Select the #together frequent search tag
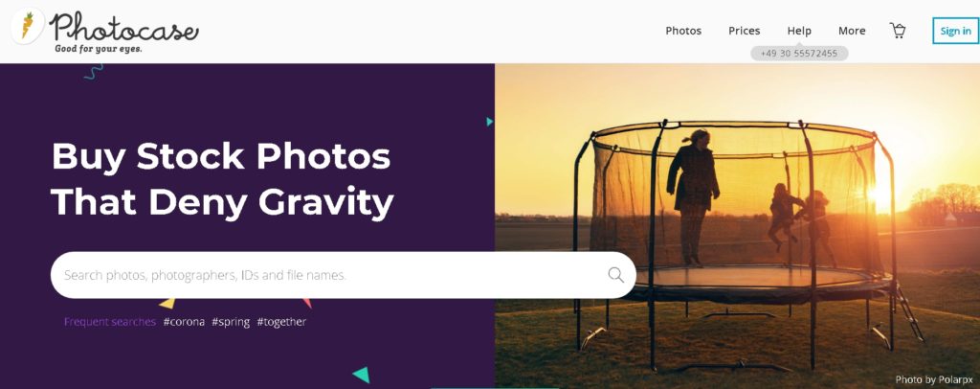This screenshot has width=980, height=389. pyautogui.click(x=282, y=322)
